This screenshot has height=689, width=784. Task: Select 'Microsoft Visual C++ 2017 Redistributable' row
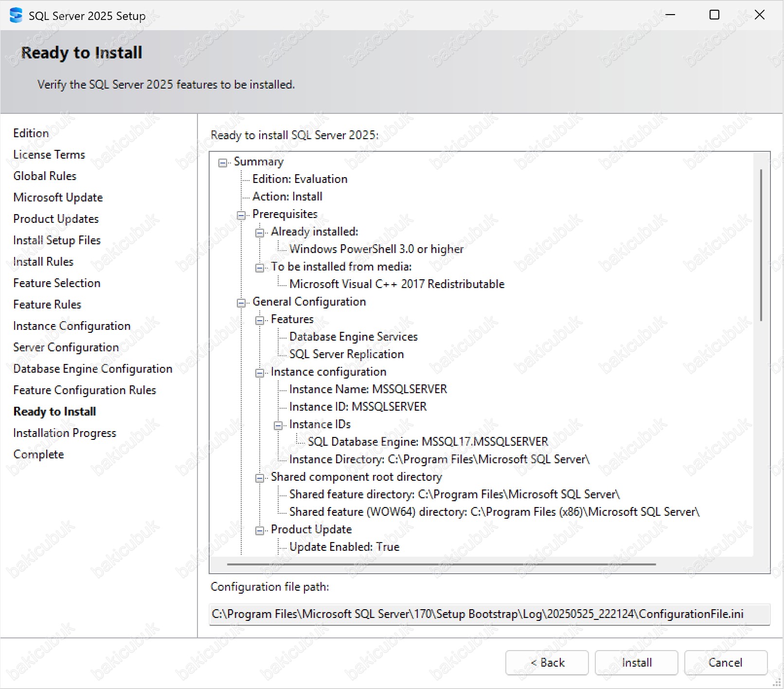pos(397,284)
